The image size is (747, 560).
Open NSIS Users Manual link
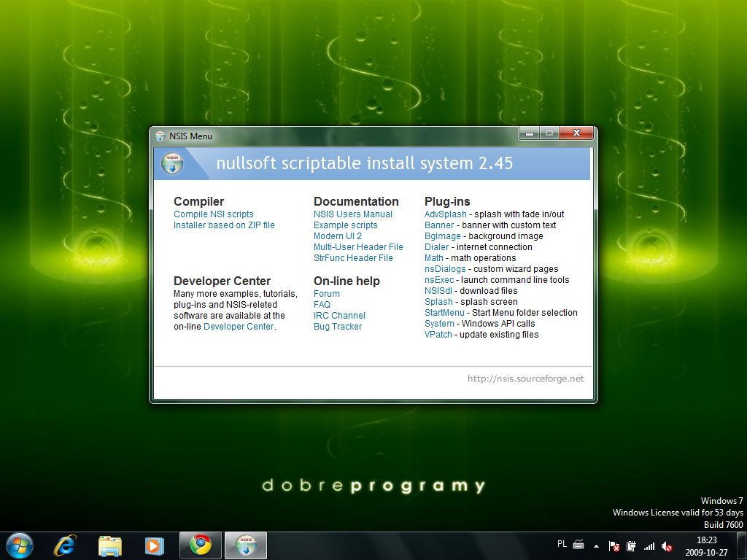(x=353, y=214)
